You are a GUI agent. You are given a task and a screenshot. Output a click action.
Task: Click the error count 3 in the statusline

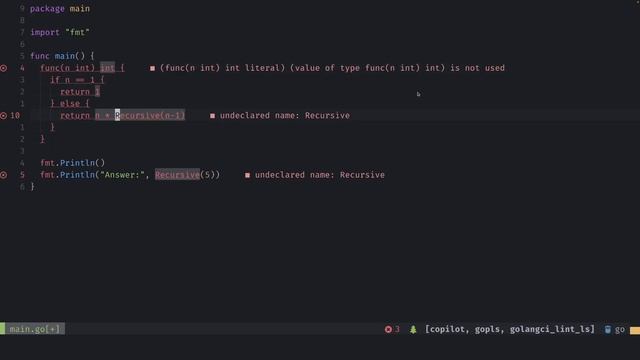click(397, 329)
